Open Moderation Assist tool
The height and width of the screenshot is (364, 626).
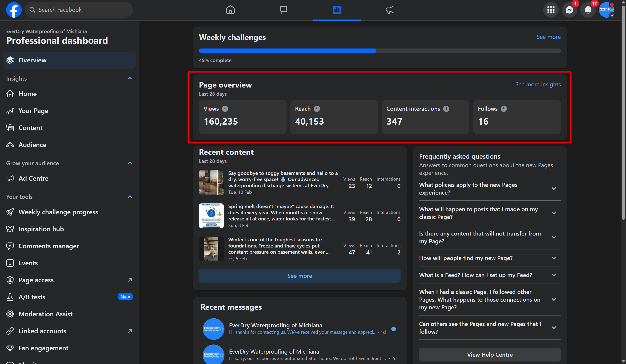(70, 314)
